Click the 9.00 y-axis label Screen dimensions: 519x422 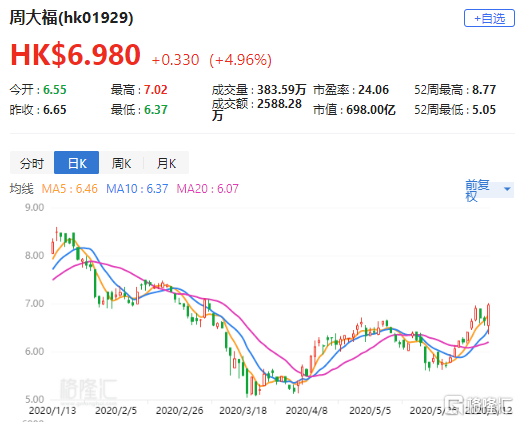coord(34,208)
